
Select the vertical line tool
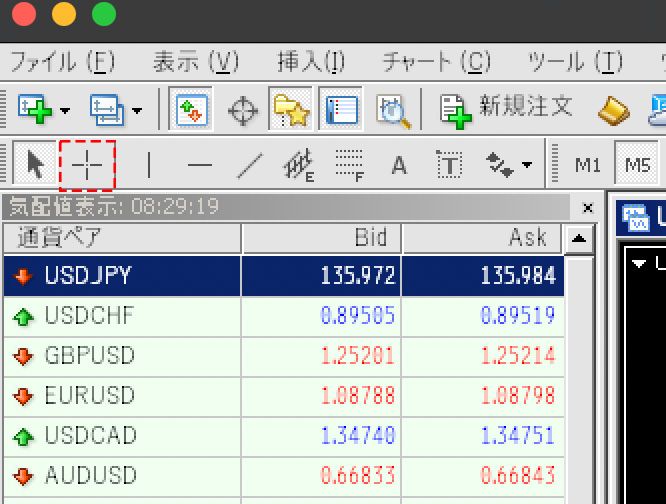click(x=149, y=165)
